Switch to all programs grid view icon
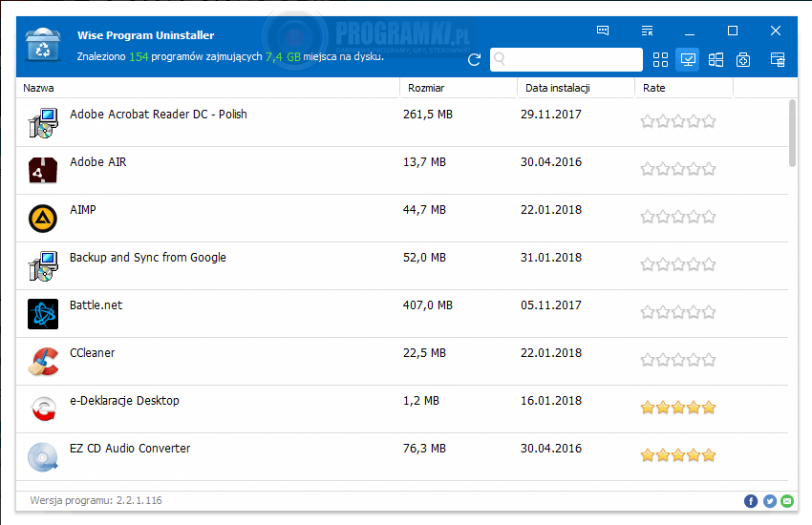 pyautogui.click(x=660, y=59)
